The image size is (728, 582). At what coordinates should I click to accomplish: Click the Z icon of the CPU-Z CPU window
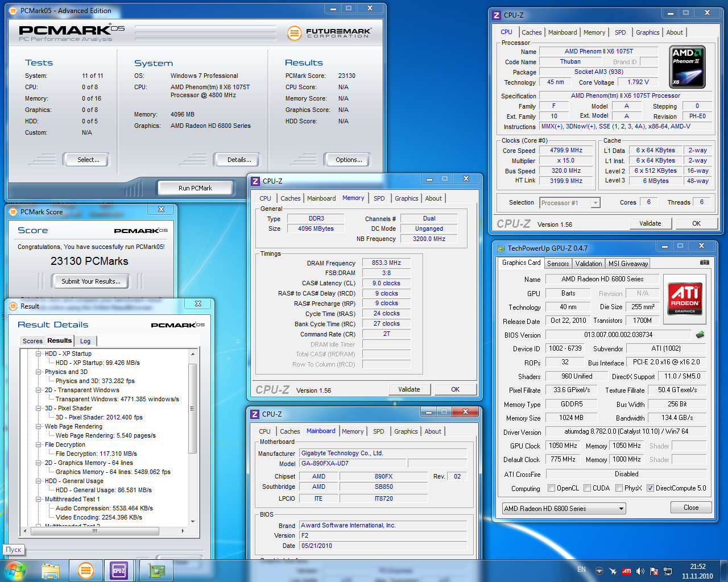(497, 15)
